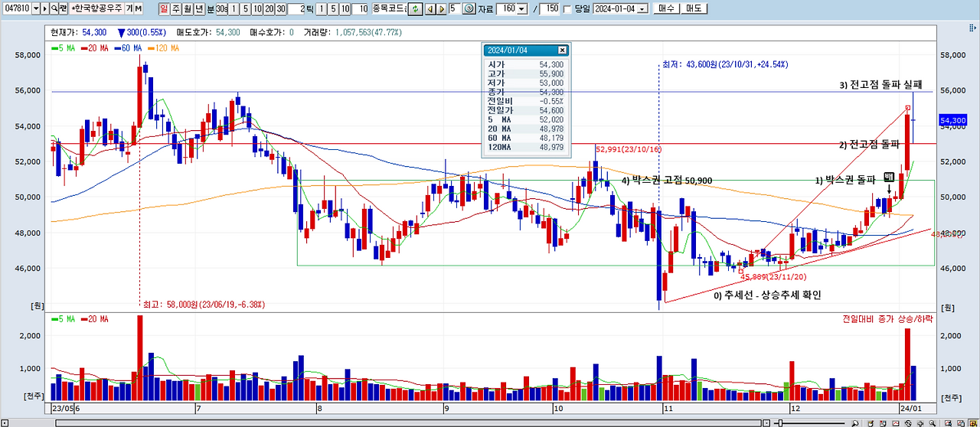The image size is (980, 427).
Task: Click the highlighted orange icon at bottom-right corner
Action: (x=973, y=423)
